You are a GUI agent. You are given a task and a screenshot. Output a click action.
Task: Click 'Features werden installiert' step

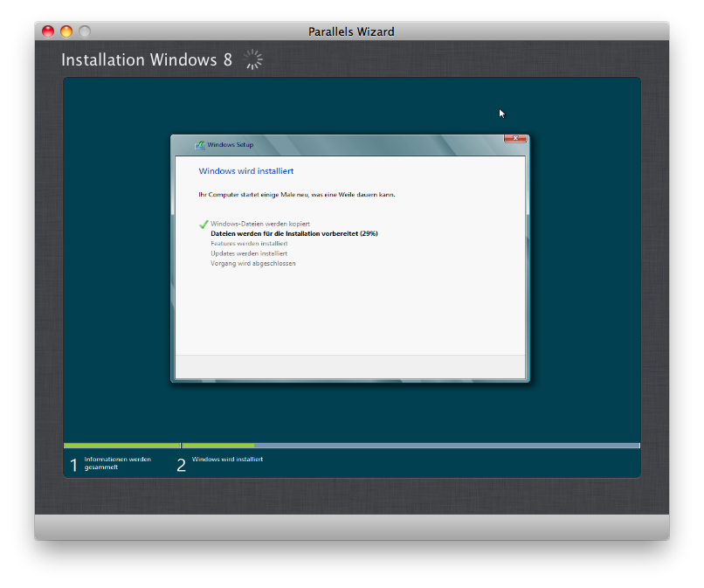click(249, 244)
